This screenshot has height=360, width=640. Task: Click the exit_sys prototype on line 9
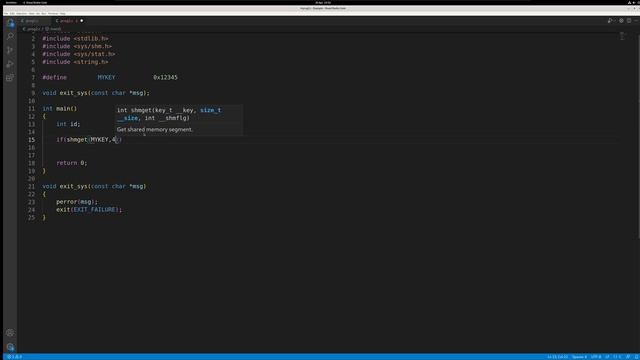click(x=96, y=93)
